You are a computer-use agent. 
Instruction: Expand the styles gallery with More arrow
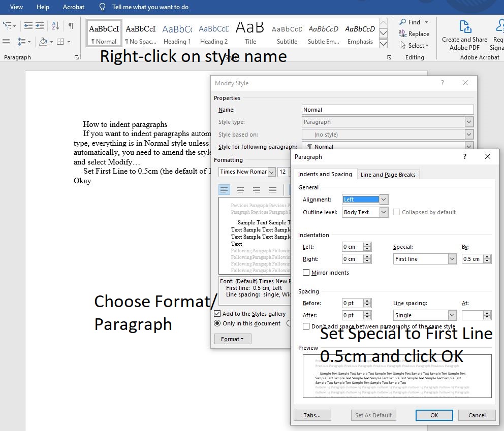pyautogui.click(x=383, y=44)
